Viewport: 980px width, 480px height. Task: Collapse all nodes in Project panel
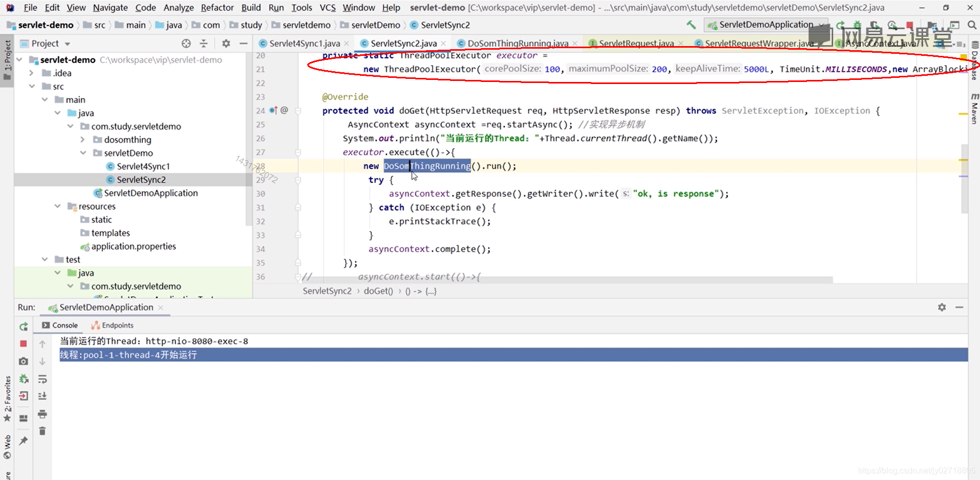(x=204, y=44)
